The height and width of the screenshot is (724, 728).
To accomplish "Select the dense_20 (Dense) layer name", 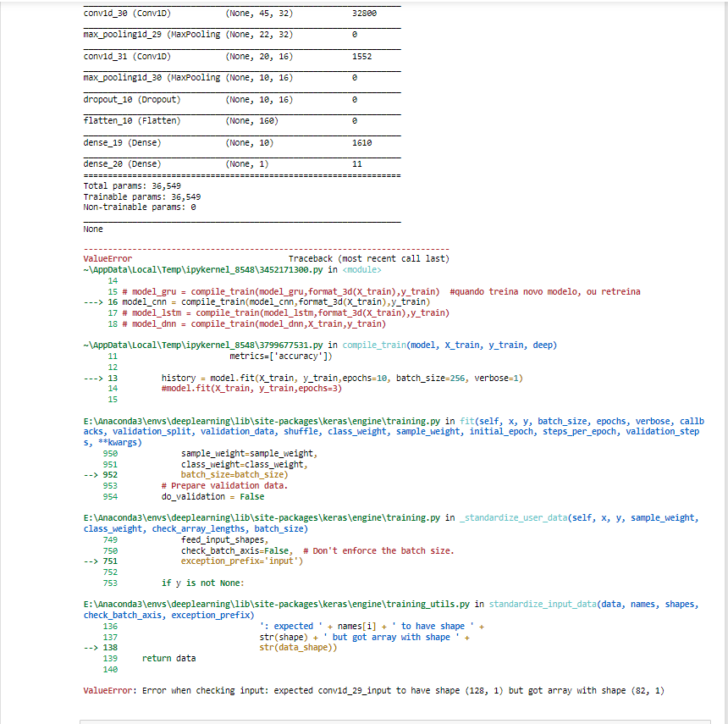I will coord(122,164).
